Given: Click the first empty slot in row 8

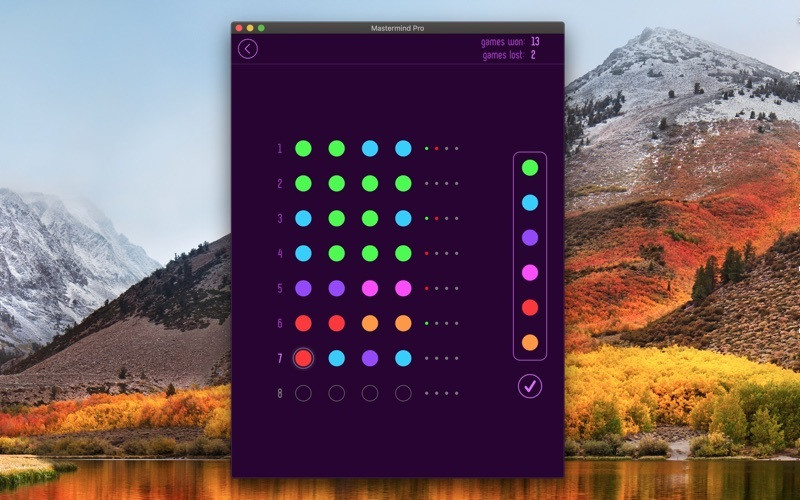Looking at the screenshot, I should (303, 393).
